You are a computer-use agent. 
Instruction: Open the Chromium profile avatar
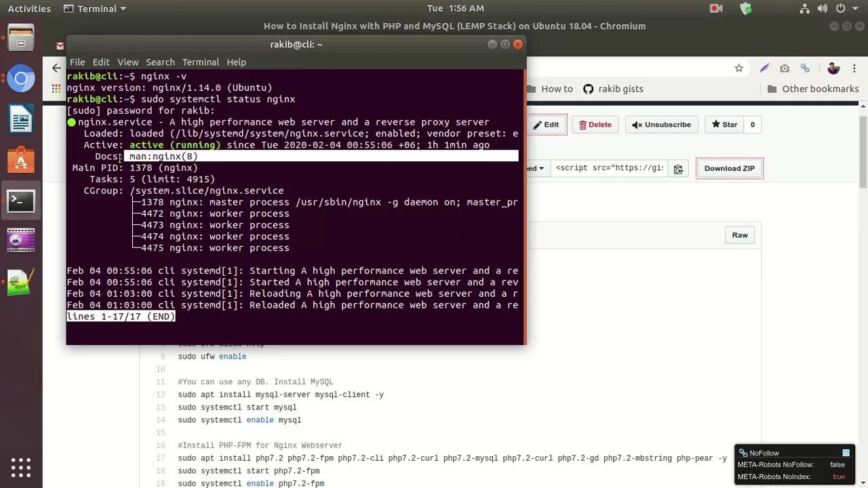click(833, 68)
